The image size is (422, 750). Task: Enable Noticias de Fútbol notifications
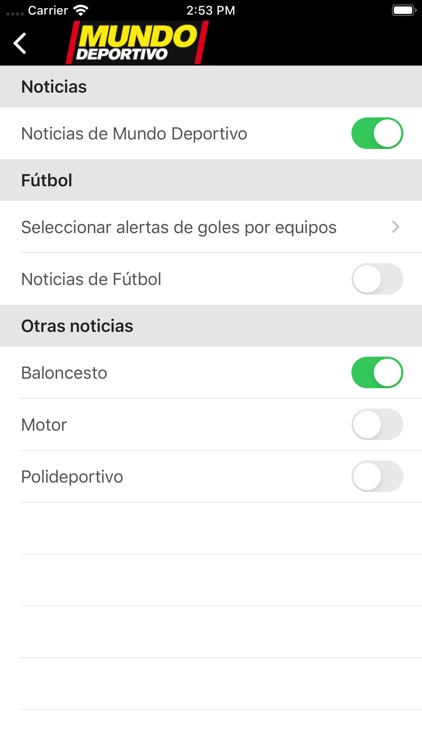[x=377, y=279]
